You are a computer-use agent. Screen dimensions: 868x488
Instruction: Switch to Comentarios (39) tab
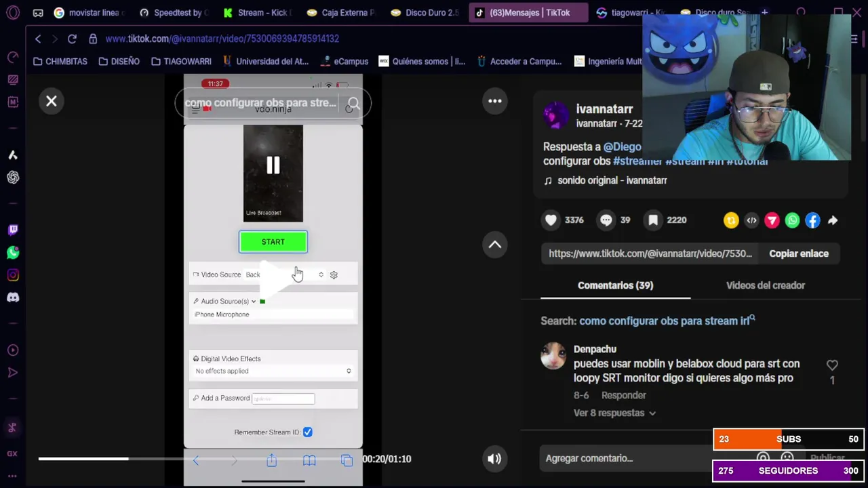615,285
